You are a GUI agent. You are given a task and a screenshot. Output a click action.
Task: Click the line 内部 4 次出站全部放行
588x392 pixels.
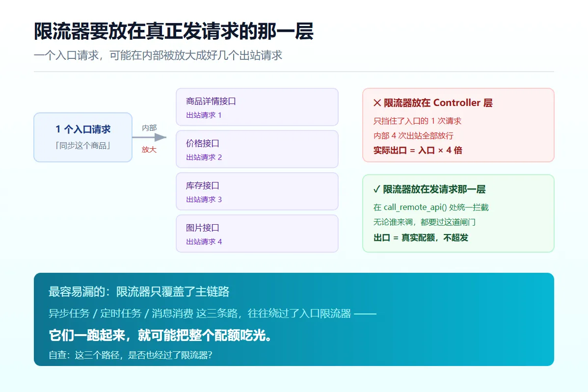pos(414,136)
